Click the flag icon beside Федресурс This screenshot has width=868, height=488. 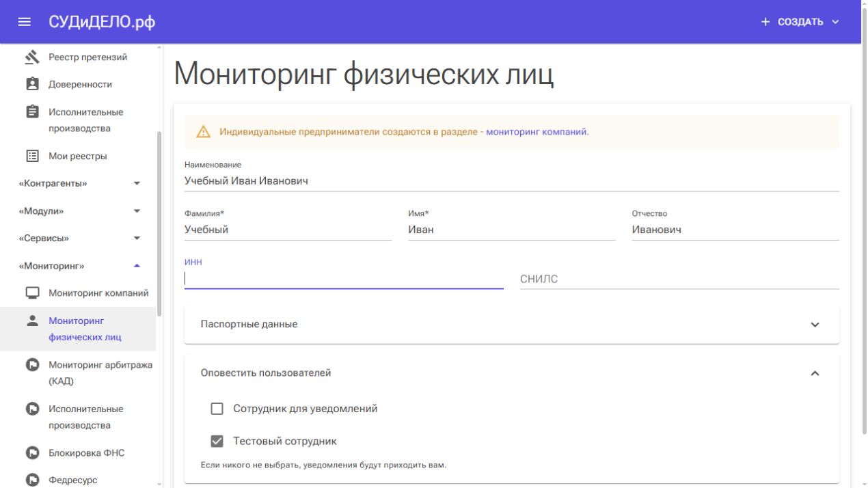tap(32, 480)
